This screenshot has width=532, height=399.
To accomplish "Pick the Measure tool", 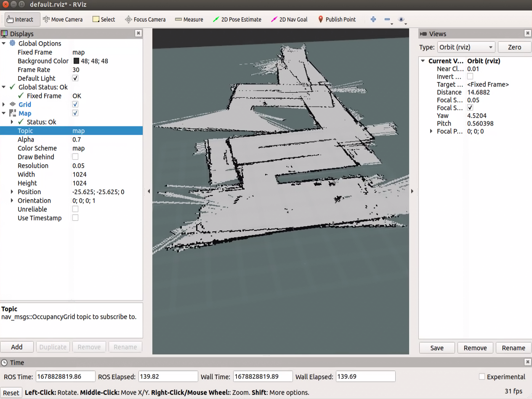I will point(189,19).
